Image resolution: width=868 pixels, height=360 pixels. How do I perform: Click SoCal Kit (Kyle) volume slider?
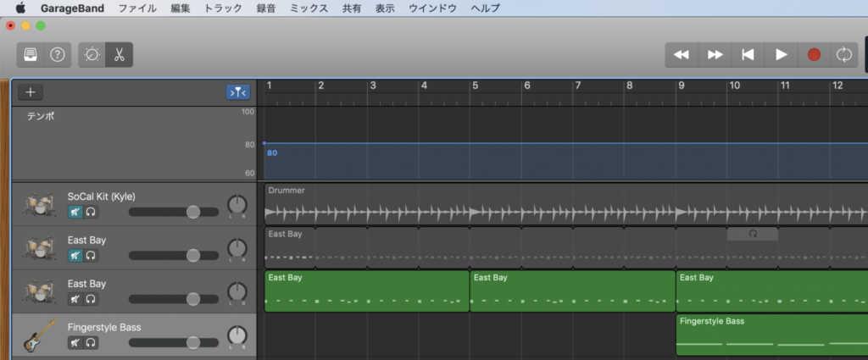pyautogui.click(x=174, y=212)
